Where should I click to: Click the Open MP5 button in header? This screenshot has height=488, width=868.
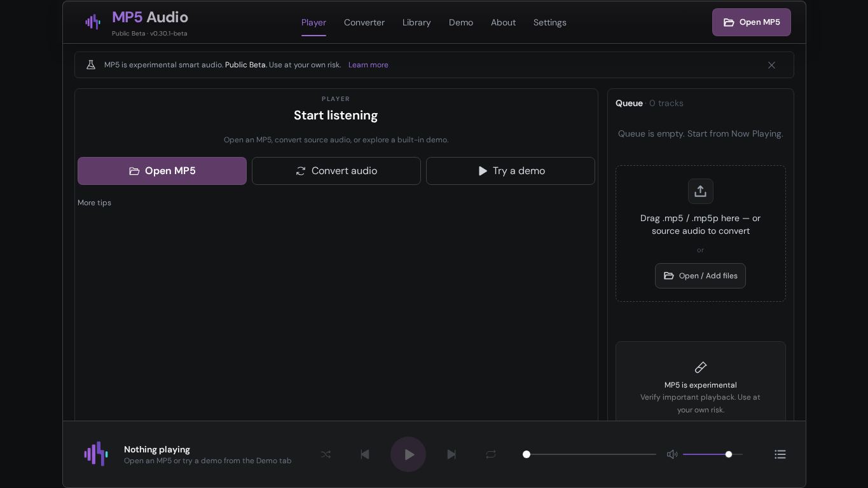click(x=752, y=22)
